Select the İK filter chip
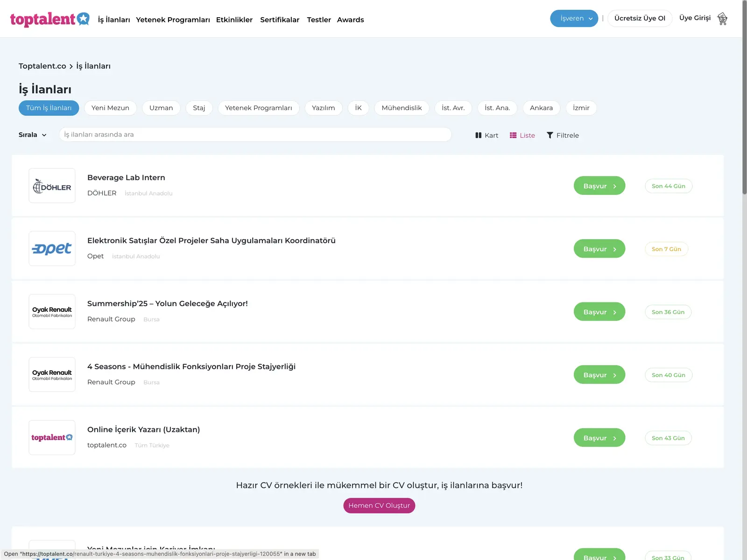The height and width of the screenshot is (560, 747). [x=358, y=108]
